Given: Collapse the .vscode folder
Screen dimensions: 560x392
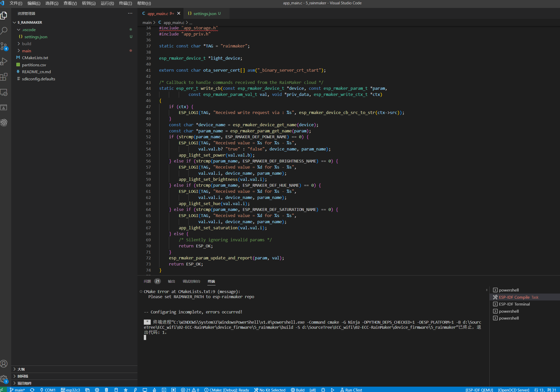Looking at the screenshot, I should [19, 30].
